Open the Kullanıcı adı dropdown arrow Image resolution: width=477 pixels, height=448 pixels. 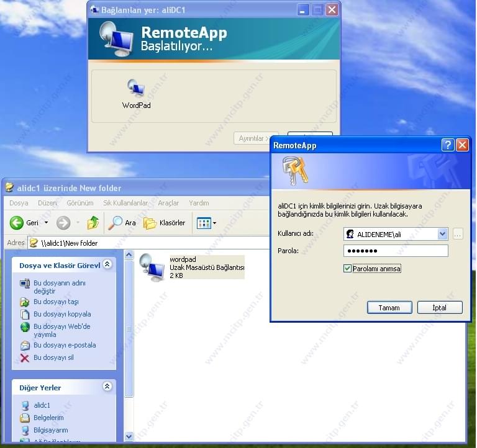point(442,234)
